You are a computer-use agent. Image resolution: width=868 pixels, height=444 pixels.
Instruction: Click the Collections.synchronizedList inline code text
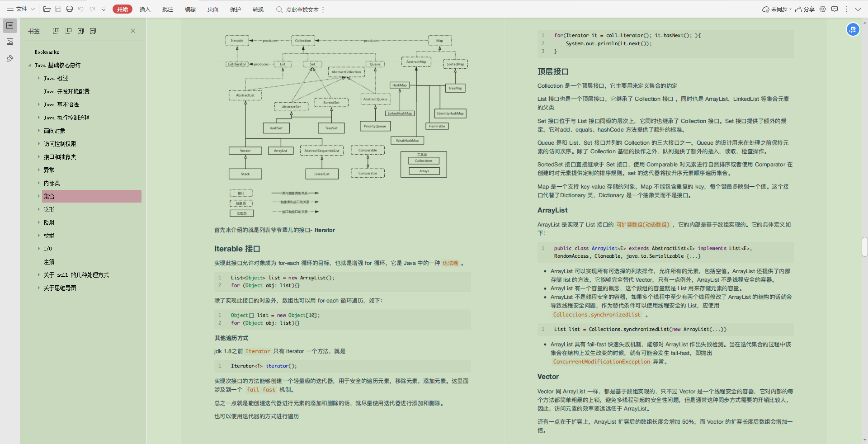[597, 315]
